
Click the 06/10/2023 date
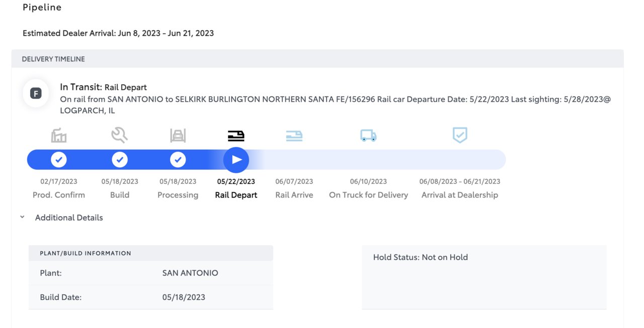click(368, 181)
